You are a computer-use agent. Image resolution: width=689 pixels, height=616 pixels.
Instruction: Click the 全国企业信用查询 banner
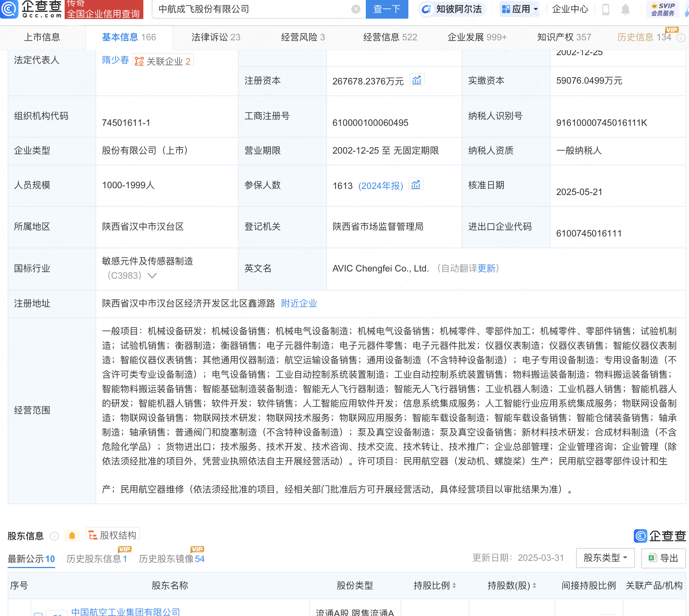104,9
